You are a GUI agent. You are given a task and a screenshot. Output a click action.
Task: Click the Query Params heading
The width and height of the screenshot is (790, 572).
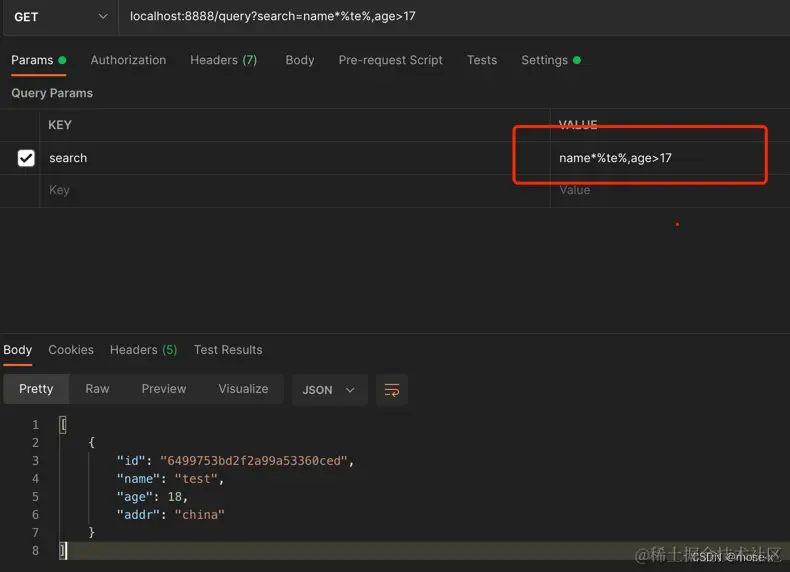click(52, 93)
